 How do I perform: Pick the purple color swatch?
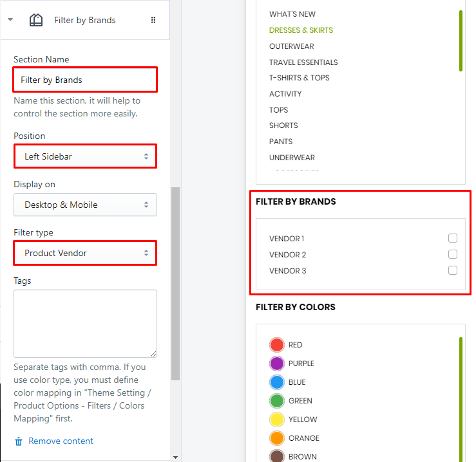click(x=277, y=364)
